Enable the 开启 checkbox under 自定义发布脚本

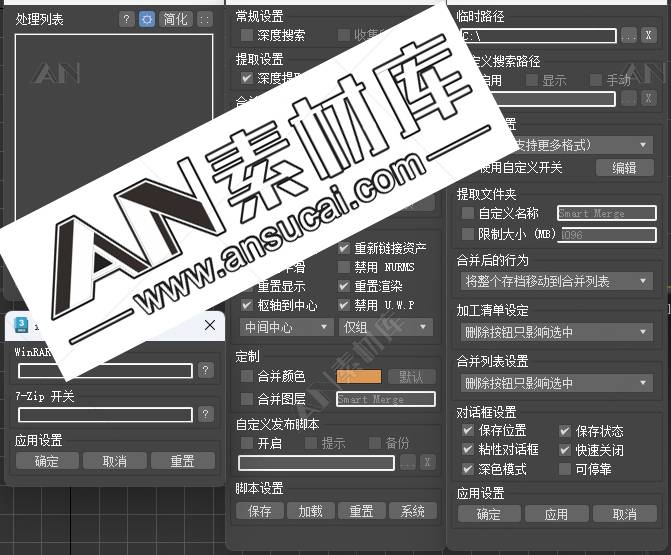tap(246, 443)
